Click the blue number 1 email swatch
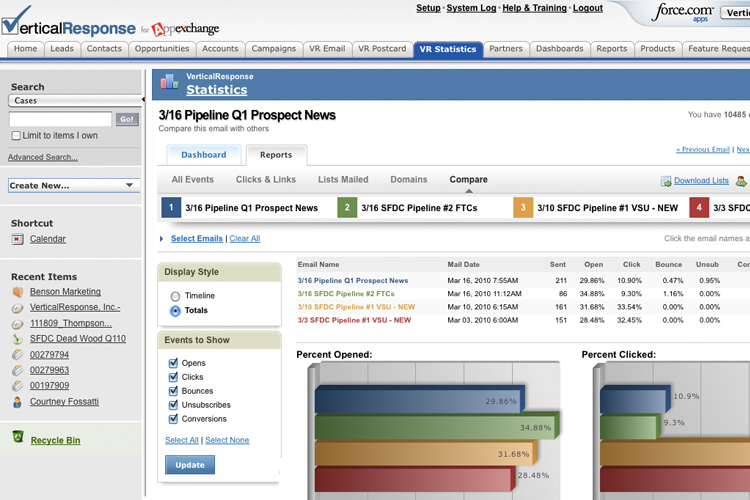750x500 pixels. pos(170,208)
